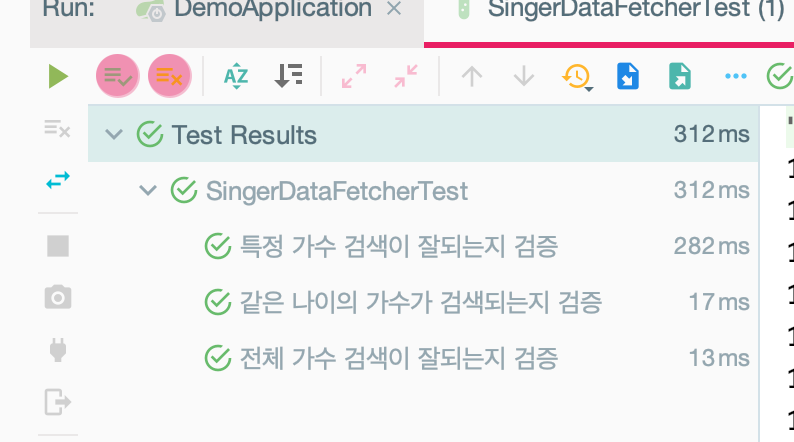This screenshot has width=794, height=442.
Task: Collapse the Test Results root node
Action: click(114, 135)
